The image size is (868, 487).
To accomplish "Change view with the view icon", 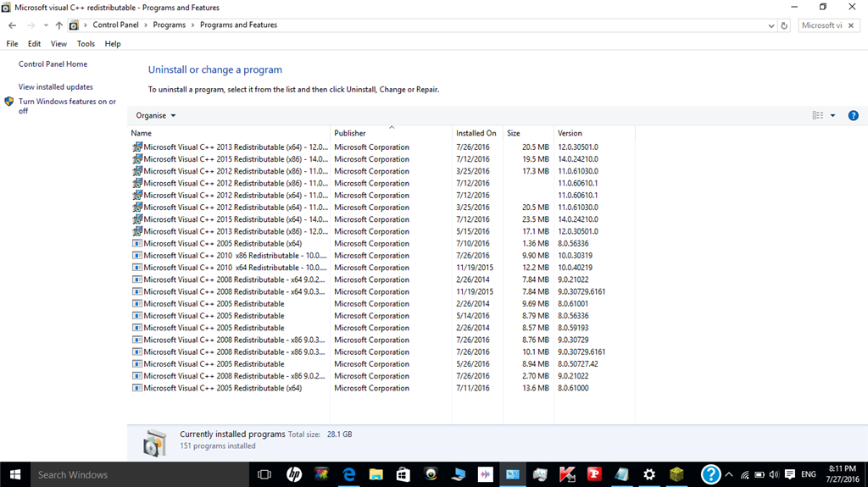I will tap(818, 115).
